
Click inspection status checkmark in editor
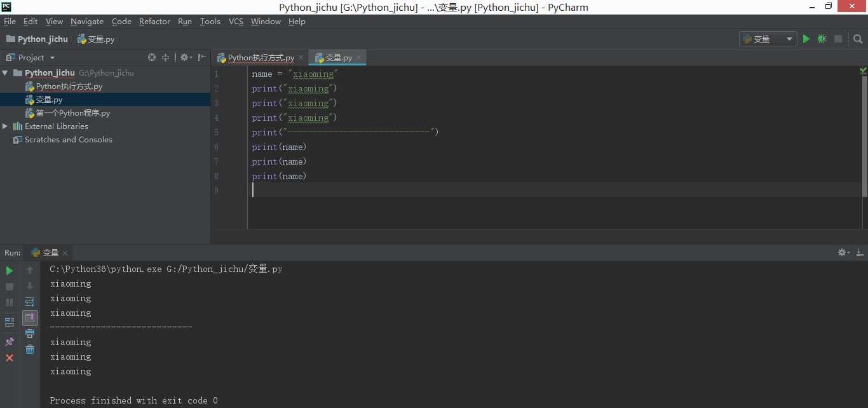(x=863, y=71)
